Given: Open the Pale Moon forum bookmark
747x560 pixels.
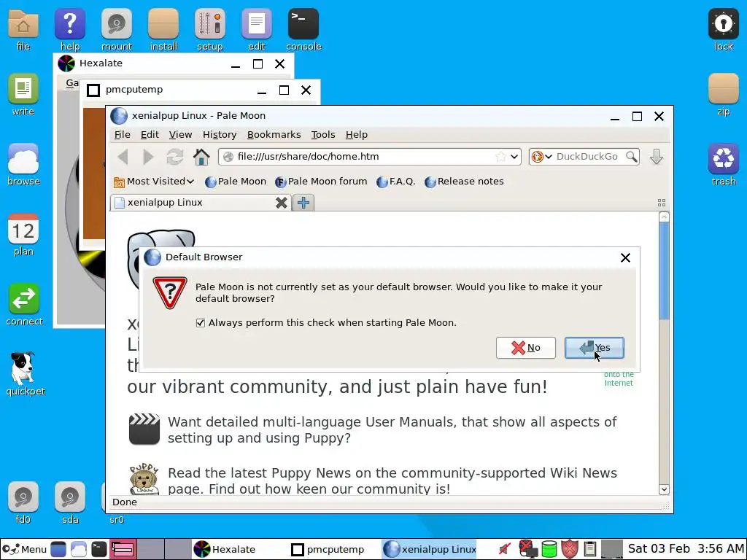Looking at the screenshot, I should (321, 182).
